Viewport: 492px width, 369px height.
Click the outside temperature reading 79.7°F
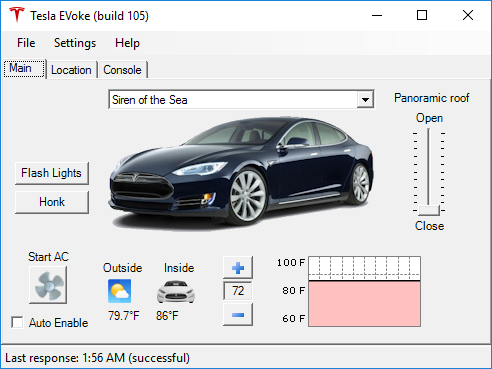(123, 315)
